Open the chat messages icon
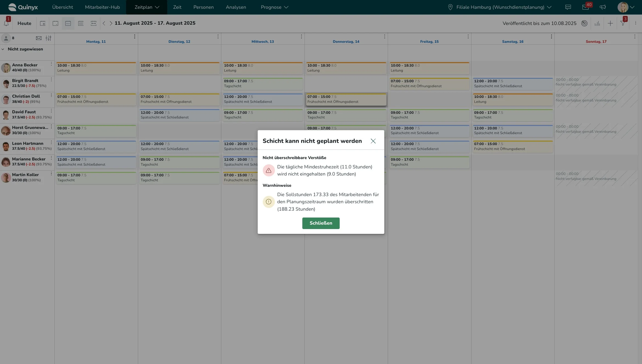 [x=568, y=7]
